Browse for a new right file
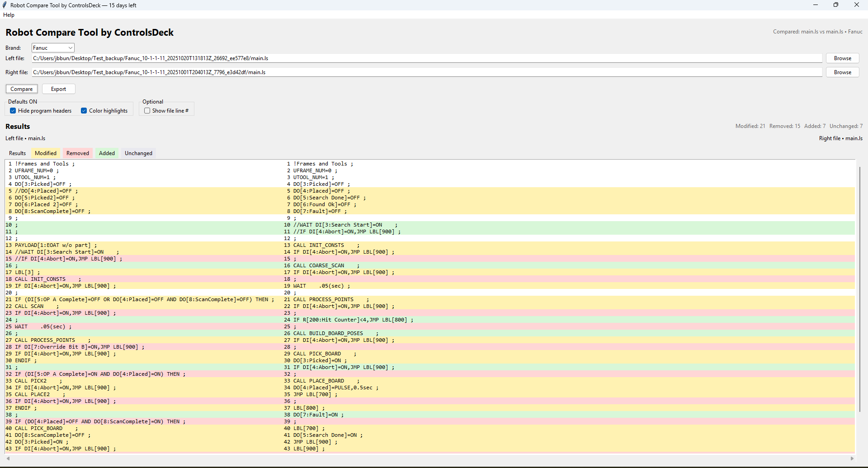 [x=842, y=72]
